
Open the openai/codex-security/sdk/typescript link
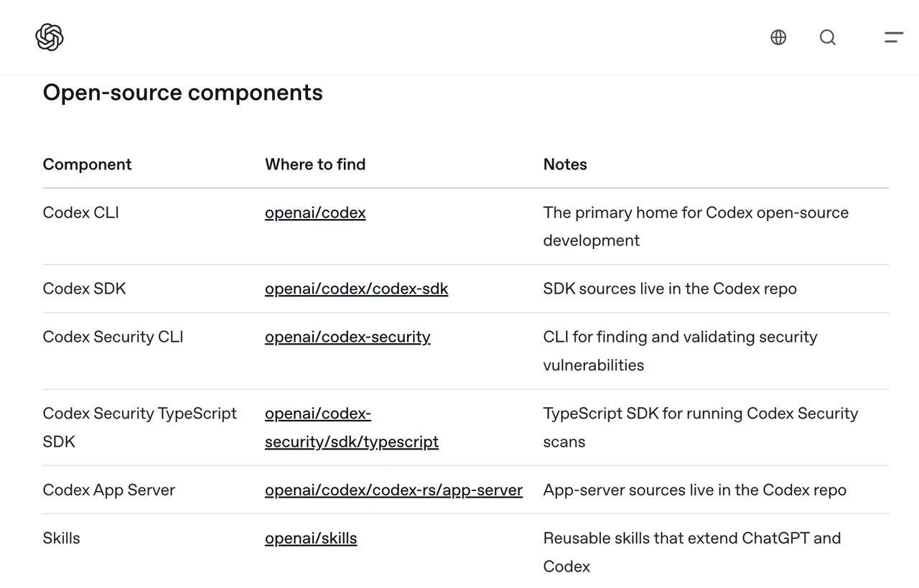352,427
